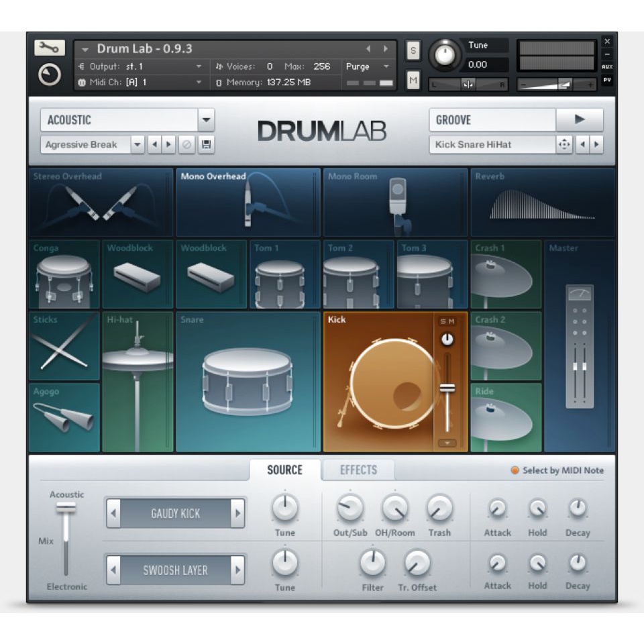
Task: Select the Agogo bell cell
Action: click(x=64, y=418)
